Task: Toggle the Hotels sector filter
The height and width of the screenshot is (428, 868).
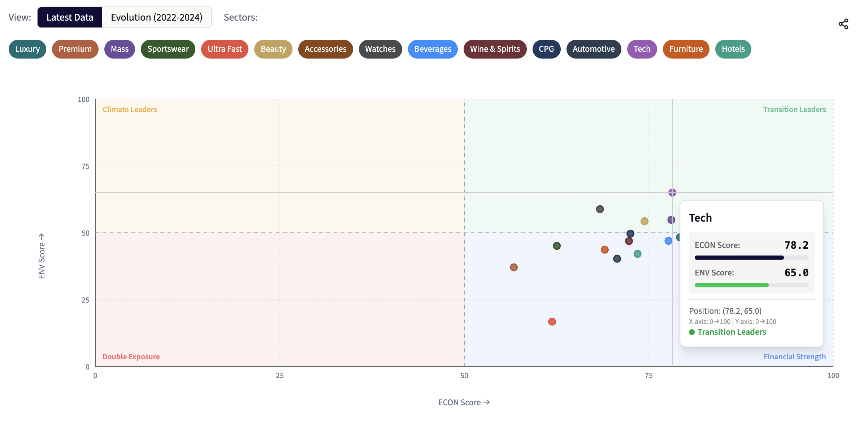Action: (733, 49)
